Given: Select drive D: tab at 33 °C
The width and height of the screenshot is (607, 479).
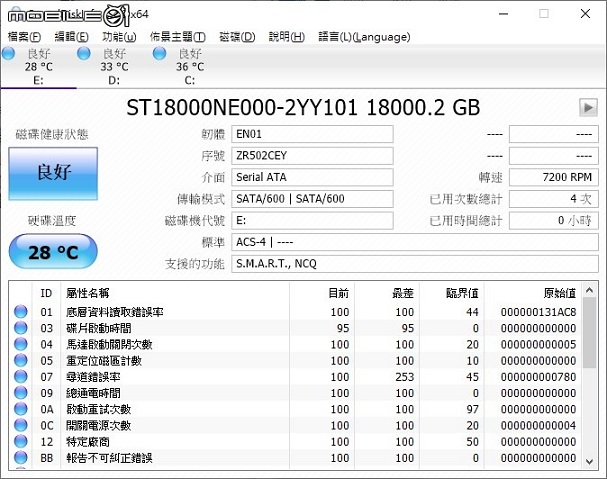Looking at the screenshot, I should [x=114, y=67].
